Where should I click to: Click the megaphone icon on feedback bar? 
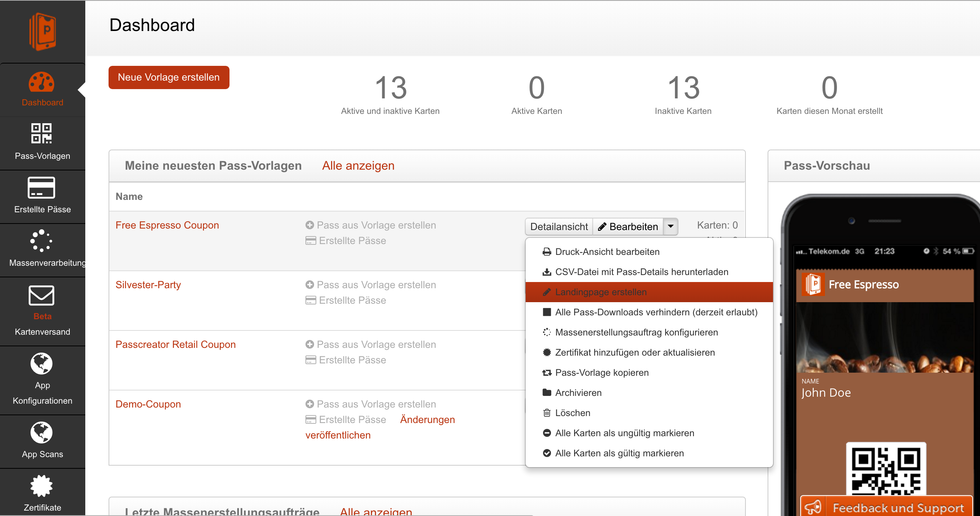tap(813, 507)
